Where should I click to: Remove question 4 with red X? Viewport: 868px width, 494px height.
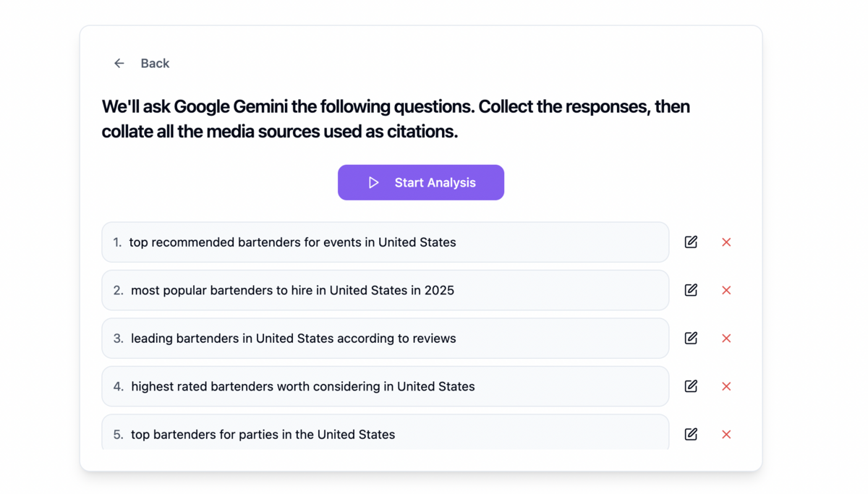[726, 386]
